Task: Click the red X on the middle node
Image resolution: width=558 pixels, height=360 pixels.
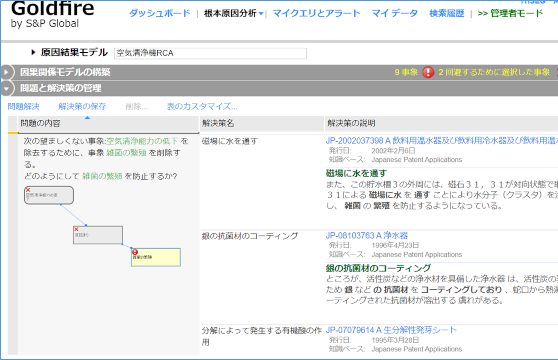Action: [76, 229]
